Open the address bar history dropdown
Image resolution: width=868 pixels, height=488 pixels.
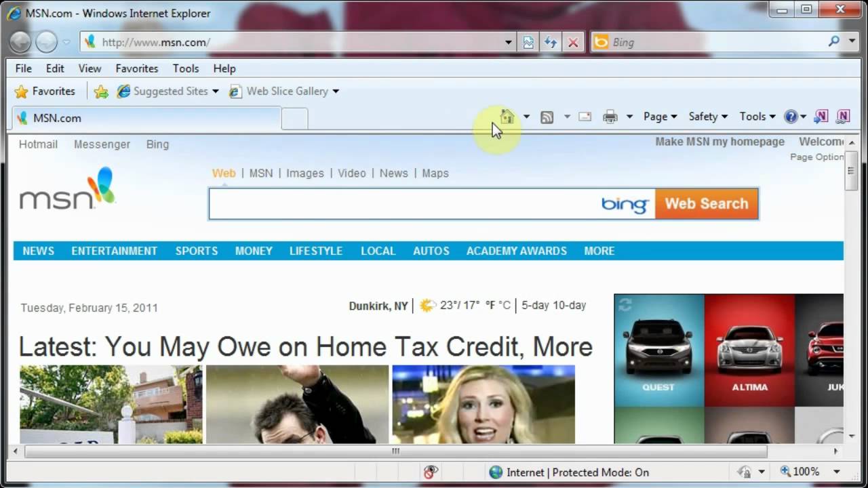pyautogui.click(x=509, y=42)
